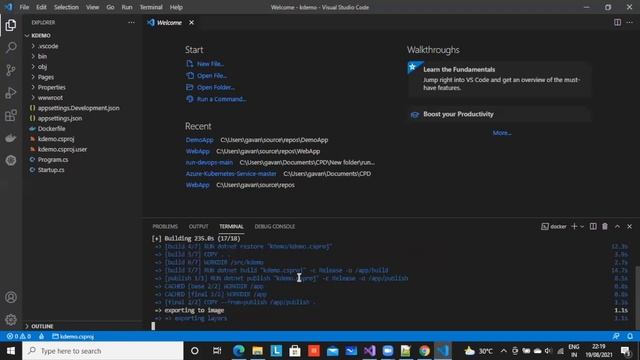Open Google Chrome from taskbar

(424, 351)
